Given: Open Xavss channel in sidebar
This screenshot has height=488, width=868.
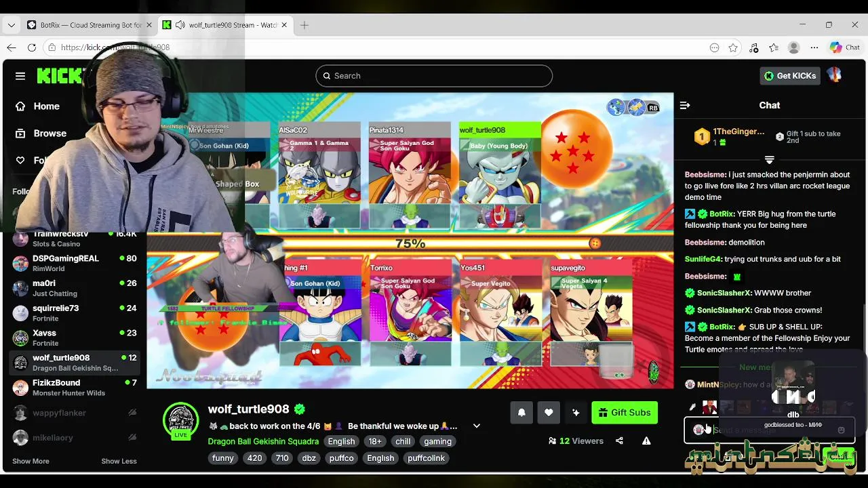Looking at the screenshot, I should (76, 338).
